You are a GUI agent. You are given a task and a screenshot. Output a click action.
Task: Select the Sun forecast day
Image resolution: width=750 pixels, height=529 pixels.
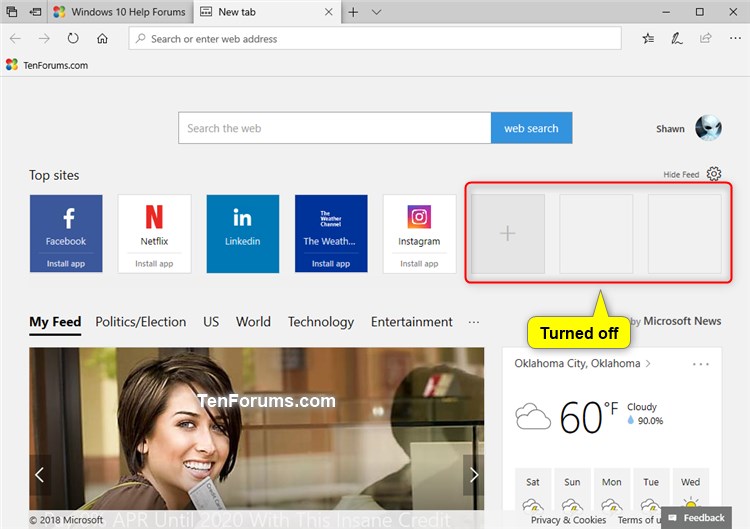point(572,490)
